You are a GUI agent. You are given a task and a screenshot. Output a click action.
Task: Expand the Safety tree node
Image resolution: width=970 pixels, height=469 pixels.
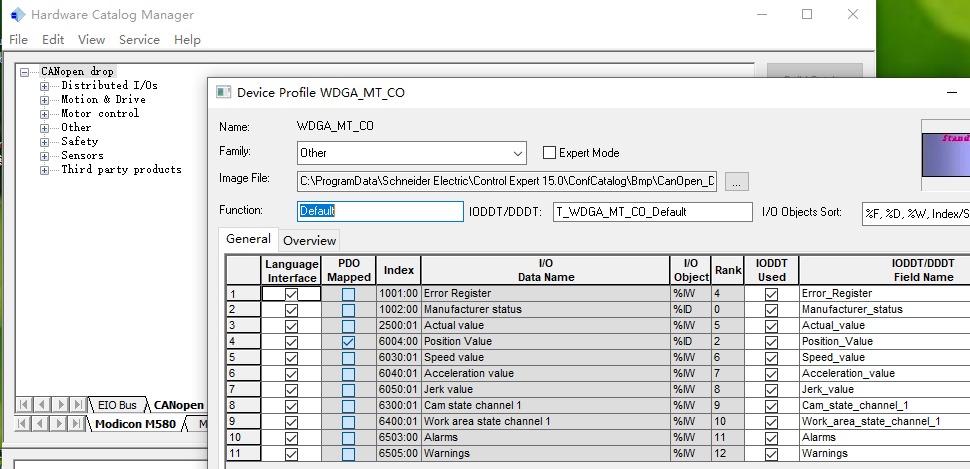tap(45, 142)
